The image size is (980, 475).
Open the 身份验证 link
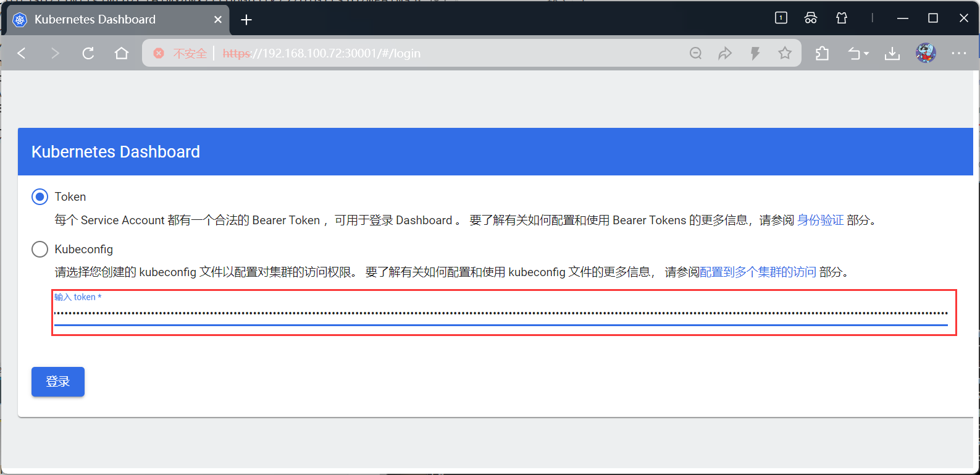pos(820,221)
